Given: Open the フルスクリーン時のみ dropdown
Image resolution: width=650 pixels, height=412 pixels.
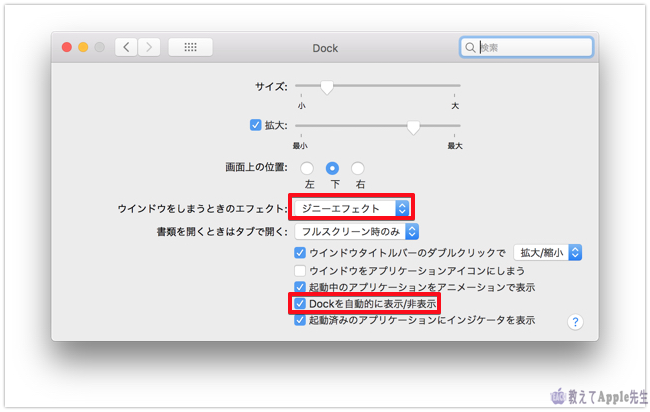Looking at the screenshot, I should pyautogui.click(x=357, y=231).
